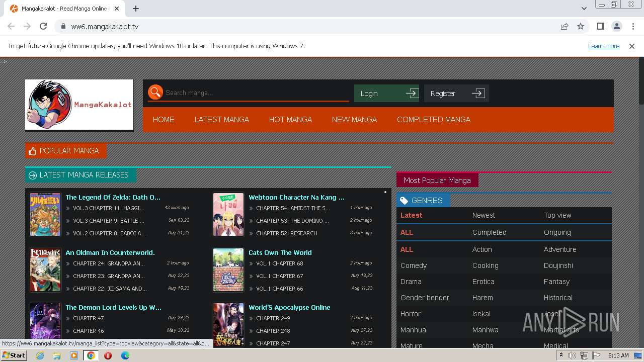Image resolution: width=644 pixels, height=362 pixels.
Task: View site information lock icon
Action: pyautogui.click(x=63, y=26)
